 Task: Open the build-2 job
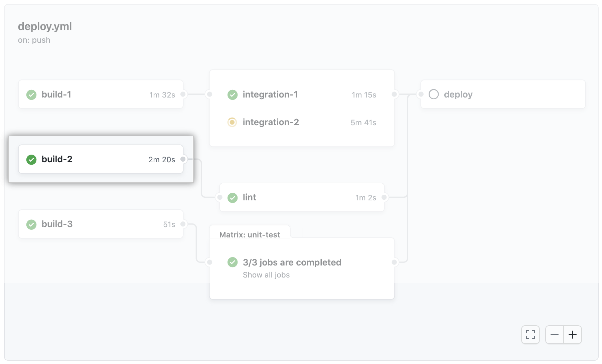pos(101,159)
